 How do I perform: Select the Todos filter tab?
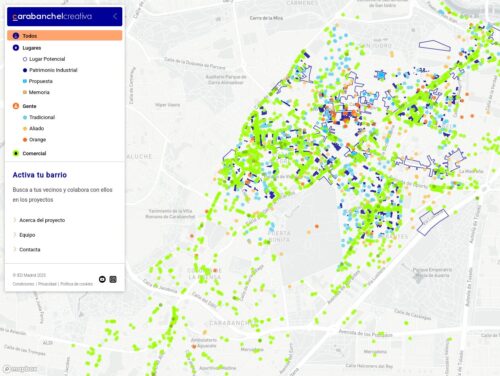65,36
